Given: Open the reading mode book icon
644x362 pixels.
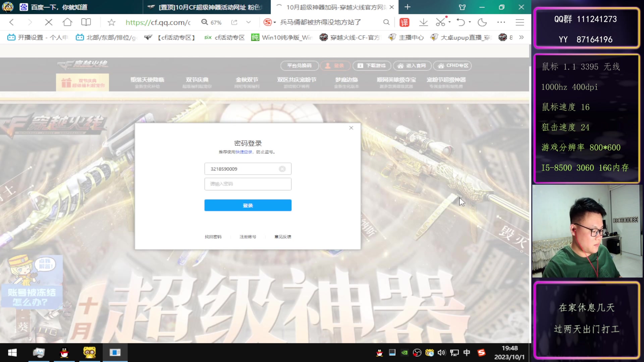Looking at the screenshot, I should pos(86,22).
